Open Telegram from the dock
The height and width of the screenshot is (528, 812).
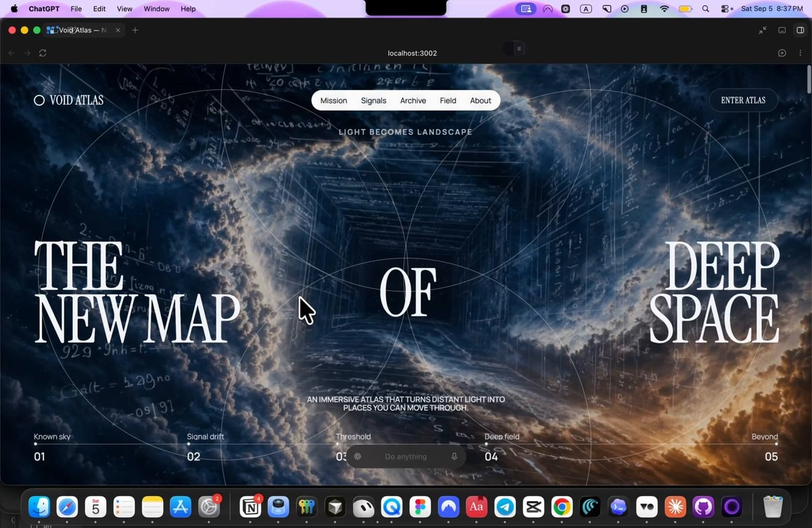click(x=505, y=506)
